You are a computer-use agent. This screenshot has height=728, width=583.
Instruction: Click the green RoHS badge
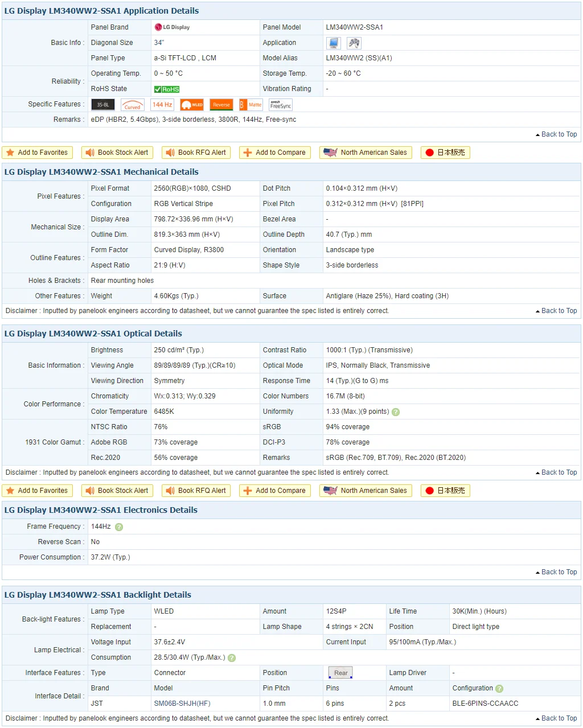click(x=167, y=89)
